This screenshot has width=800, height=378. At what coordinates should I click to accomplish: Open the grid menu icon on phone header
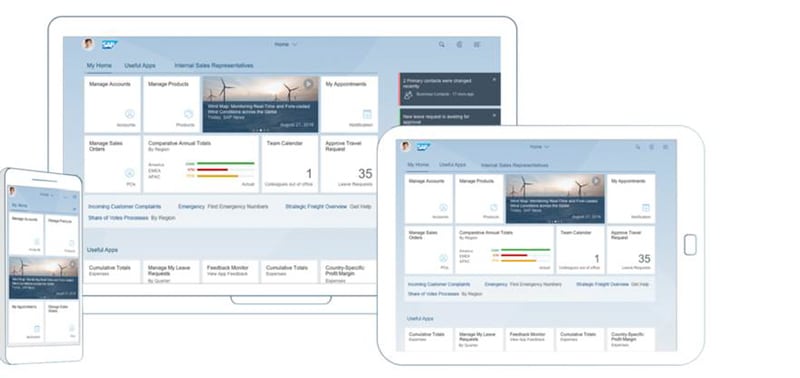pos(74,196)
